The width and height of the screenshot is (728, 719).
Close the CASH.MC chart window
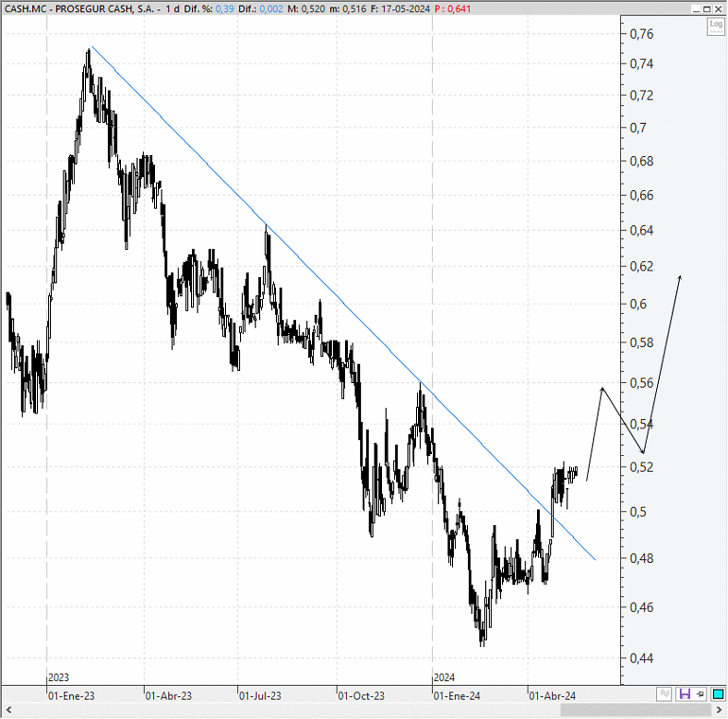tap(718, 9)
